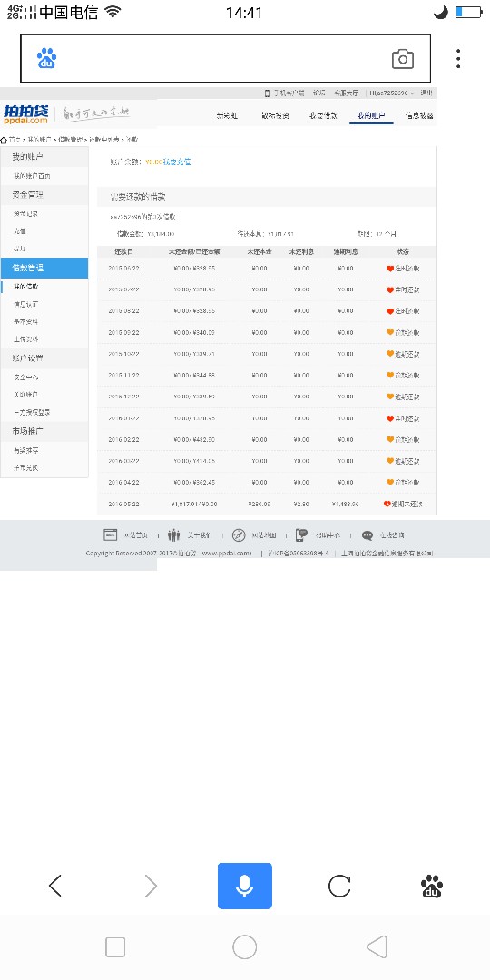This screenshot has height=980, width=490.
Task: Click the blue recharge link beside the account balance
Action: 177,162
